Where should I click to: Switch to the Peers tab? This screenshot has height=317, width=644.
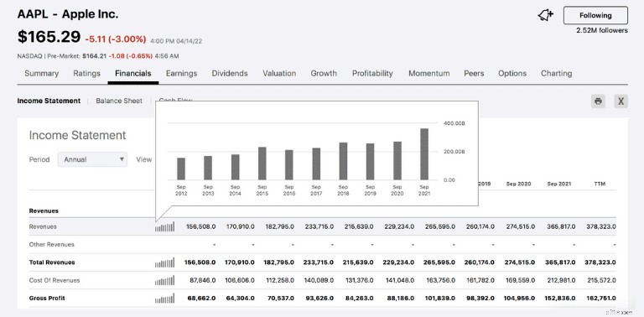click(x=474, y=74)
